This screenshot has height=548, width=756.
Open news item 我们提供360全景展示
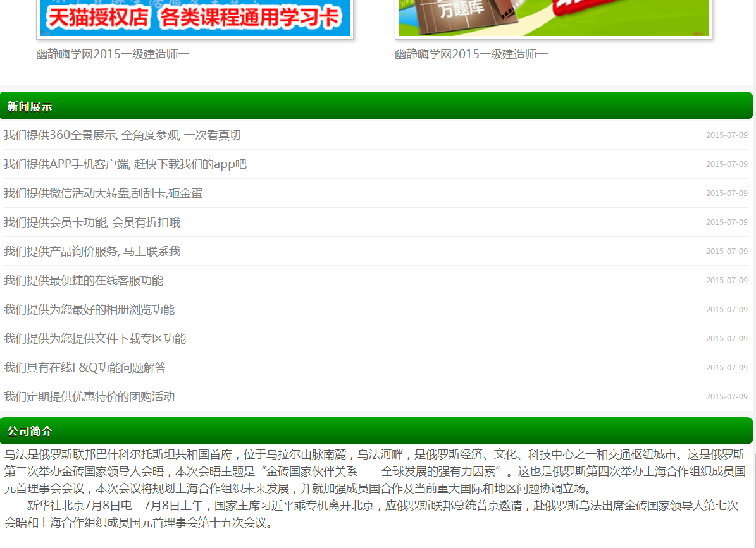coord(123,135)
